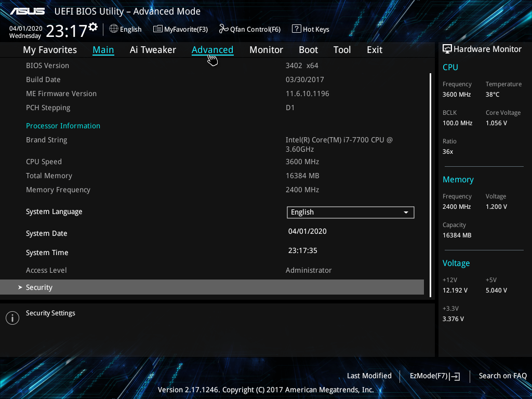Click the main panel vertical scrollbar
Viewport: 532px width, 399px height.
[431, 185]
